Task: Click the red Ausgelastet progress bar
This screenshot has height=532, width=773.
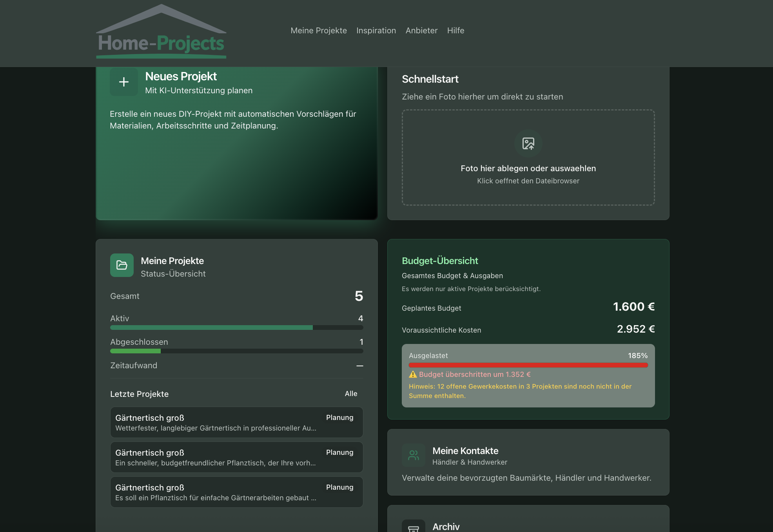Action: pyautogui.click(x=528, y=364)
